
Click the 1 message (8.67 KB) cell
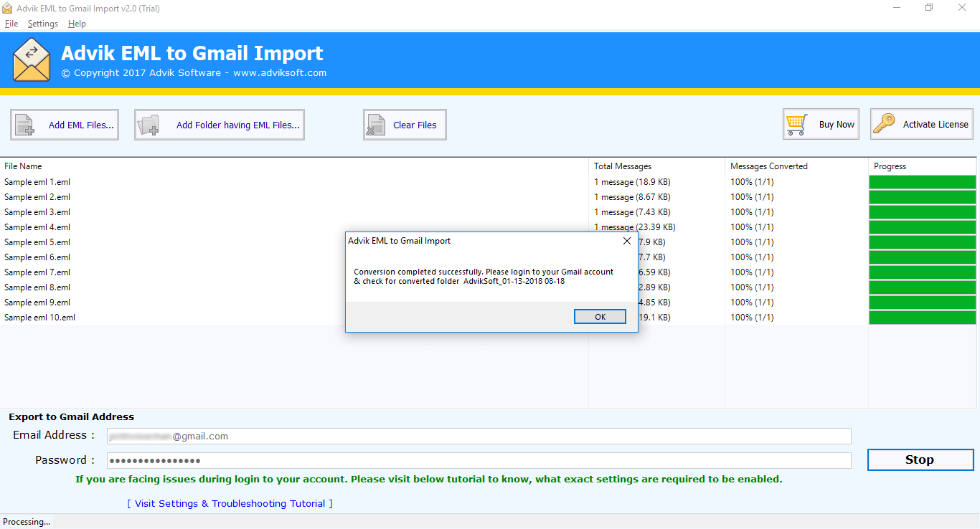coord(632,197)
